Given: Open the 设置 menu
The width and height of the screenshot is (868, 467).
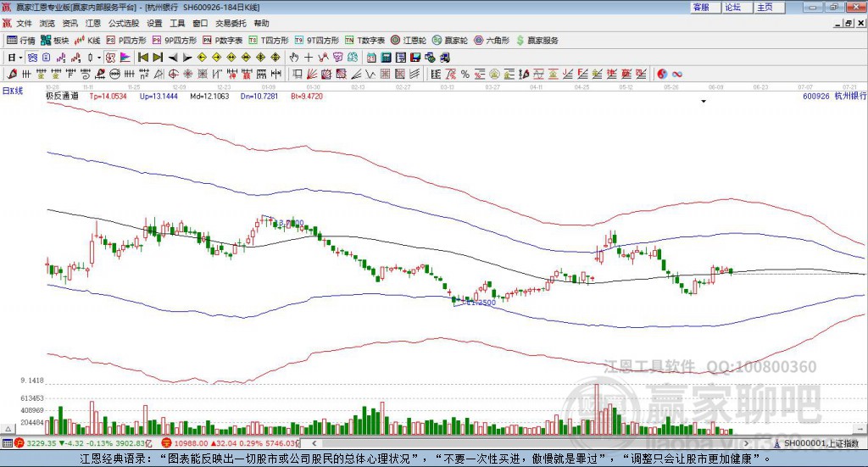Looking at the screenshot, I should [x=154, y=23].
